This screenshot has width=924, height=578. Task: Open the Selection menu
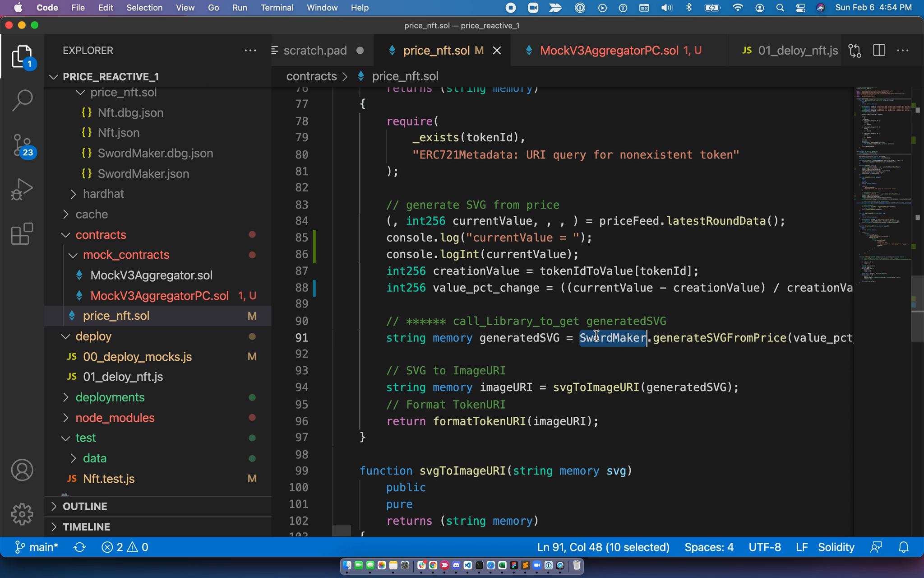pyautogui.click(x=144, y=8)
